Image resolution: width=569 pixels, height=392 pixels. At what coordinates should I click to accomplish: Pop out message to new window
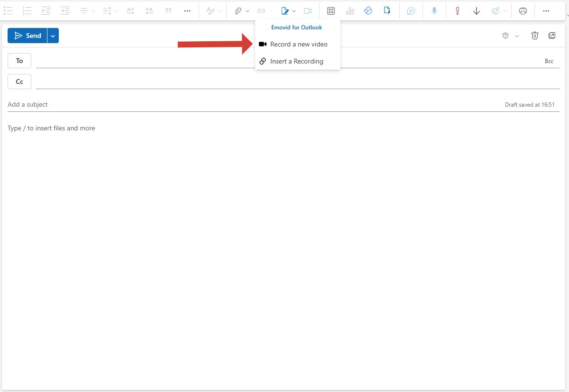point(552,36)
